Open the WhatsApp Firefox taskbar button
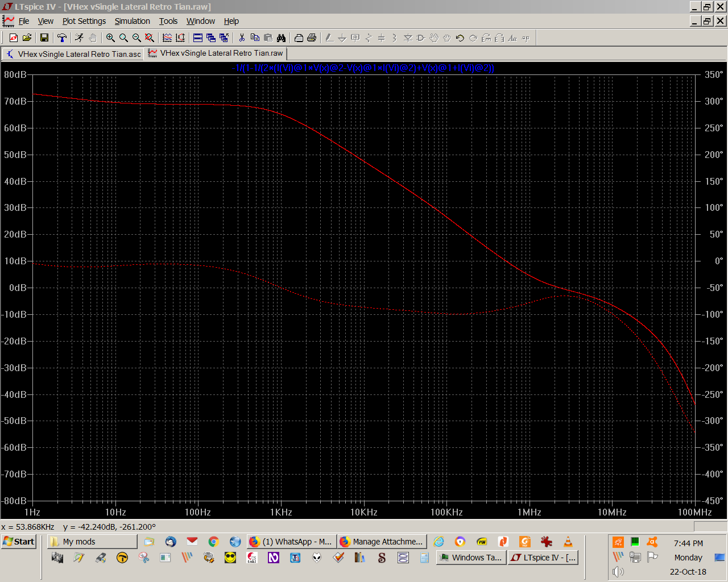The width and height of the screenshot is (728, 582). point(291,541)
